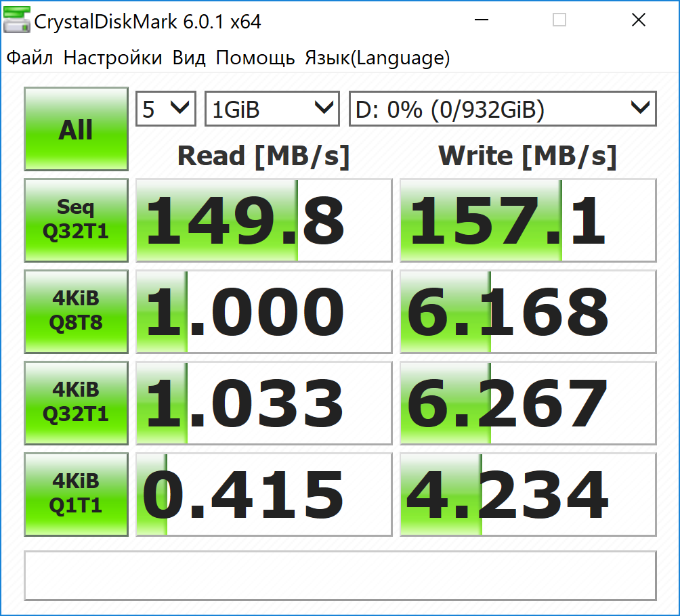This screenshot has height=616, width=680.
Task: Start the 4KiB Q1T1 test
Action: point(76,494)
